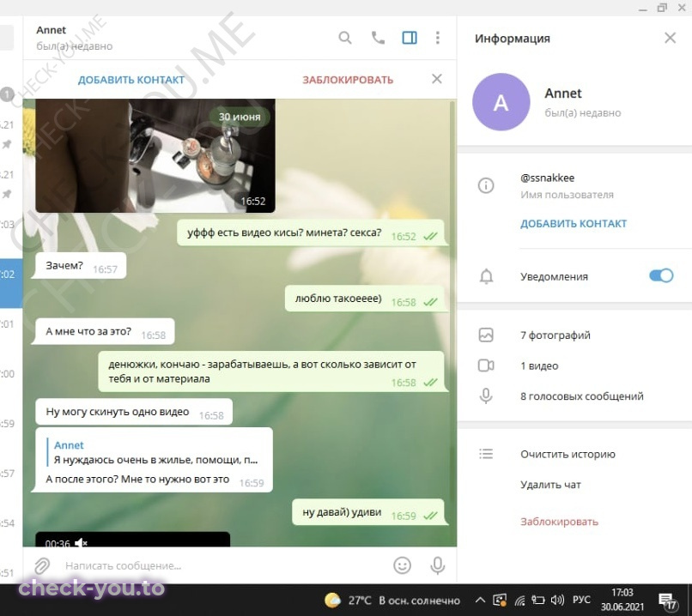Click the РУС language indicator
This screenshot has height=616, width=692.
[x=581, y=600]
